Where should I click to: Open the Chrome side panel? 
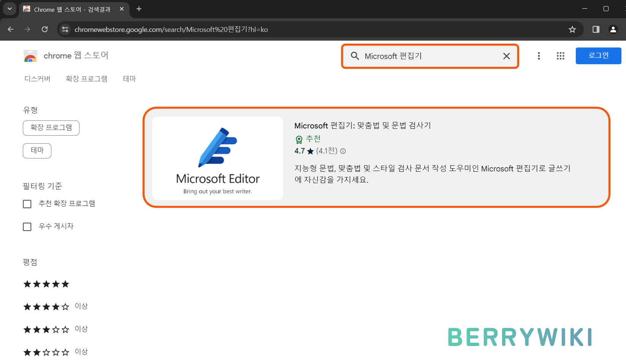point(596,29)
